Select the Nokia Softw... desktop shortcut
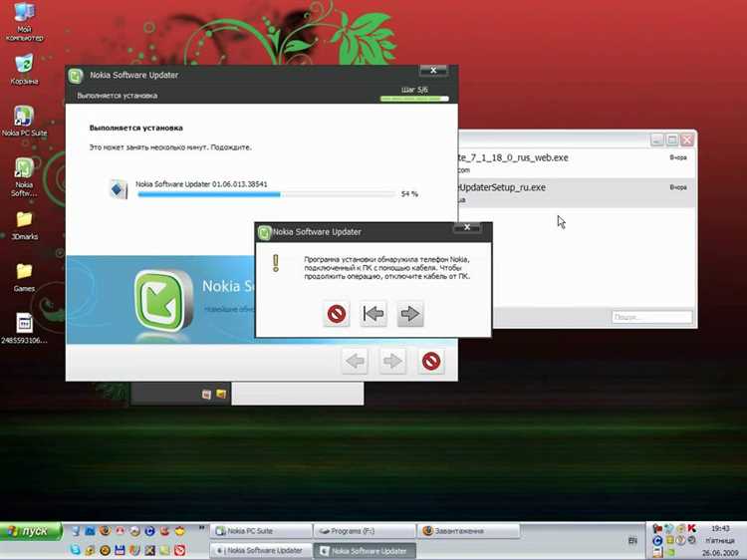 (x=24, y=177)
